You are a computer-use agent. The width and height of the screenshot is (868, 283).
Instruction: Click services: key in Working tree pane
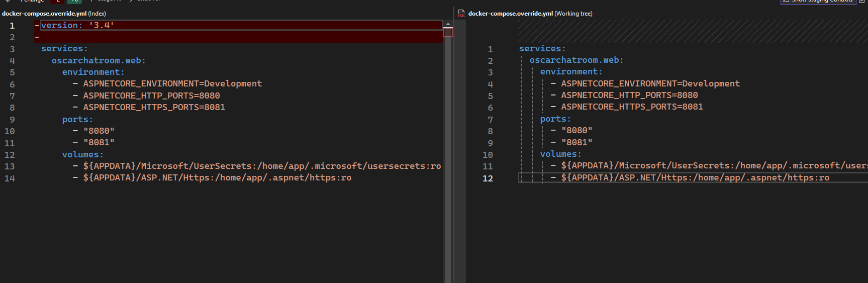click(x=542, y=49)
